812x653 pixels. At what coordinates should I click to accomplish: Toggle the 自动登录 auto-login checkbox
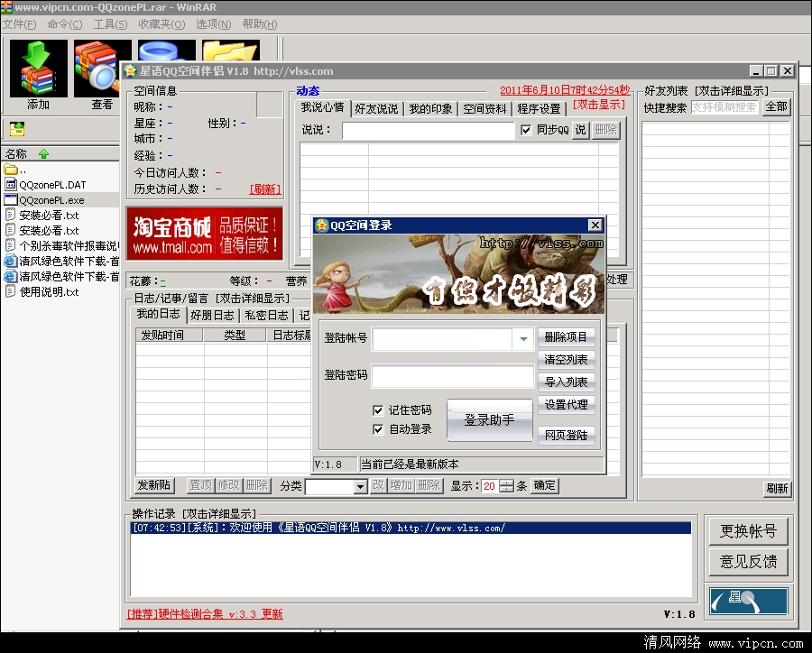click(x=379, y=429)
